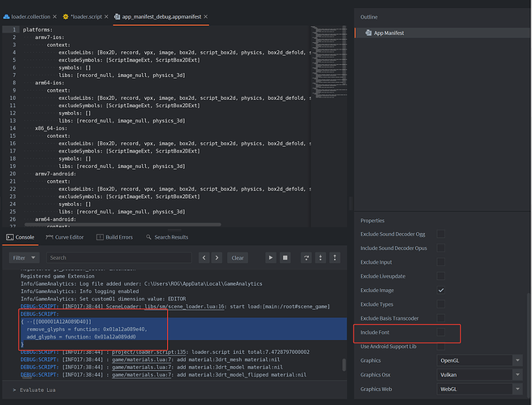532x405 pixels.
Task: Select App Manifest in Outline
Action: click(x=442, y=33)
